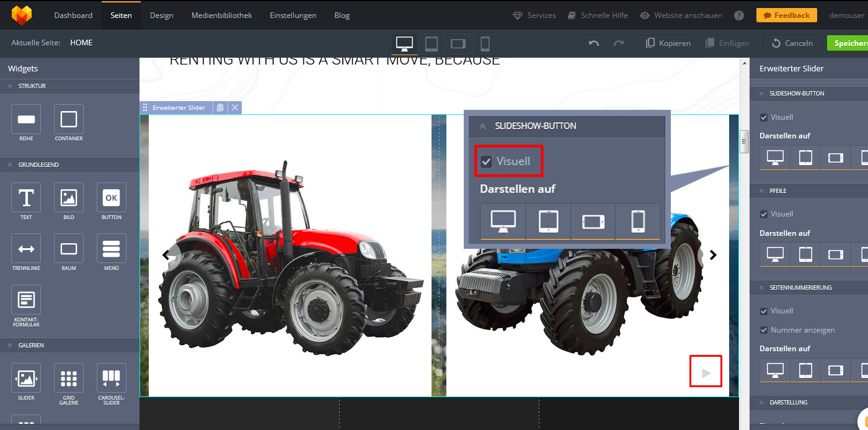Go to the Design menu

point(161,16)
